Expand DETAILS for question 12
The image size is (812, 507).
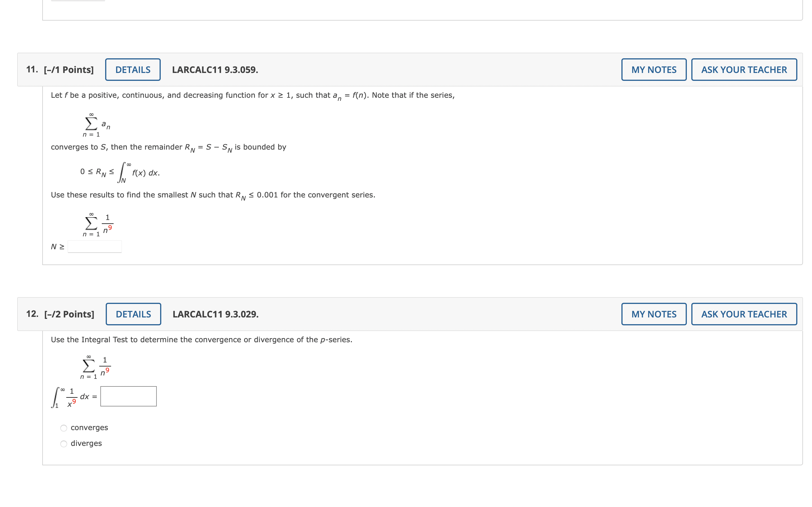coord(133,314)
